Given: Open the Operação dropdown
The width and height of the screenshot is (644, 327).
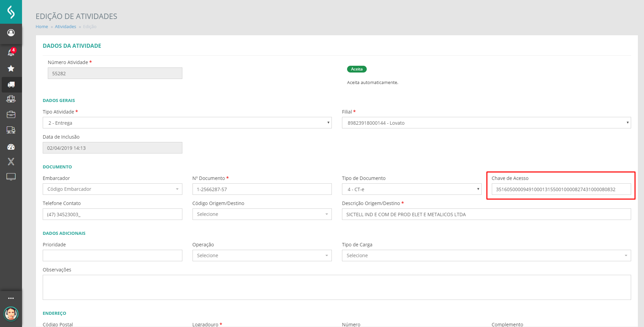Looking at the screenshot, I should point(262,256).
